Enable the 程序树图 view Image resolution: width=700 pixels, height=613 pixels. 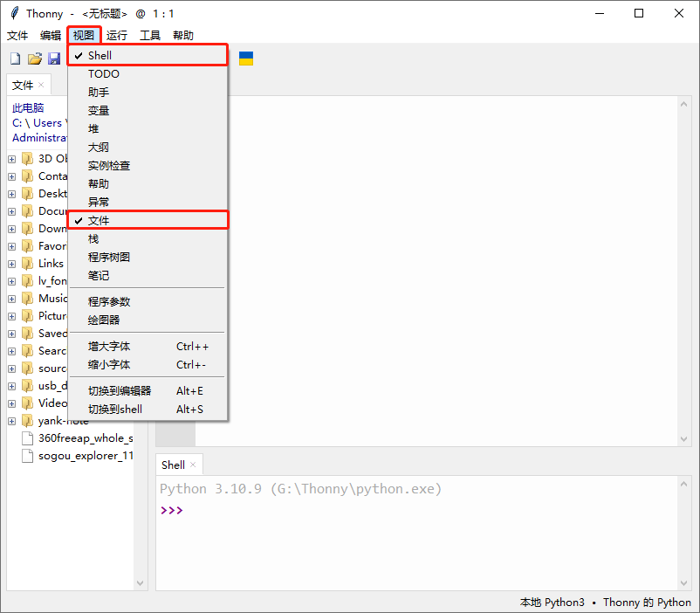[x=148, y=257]
